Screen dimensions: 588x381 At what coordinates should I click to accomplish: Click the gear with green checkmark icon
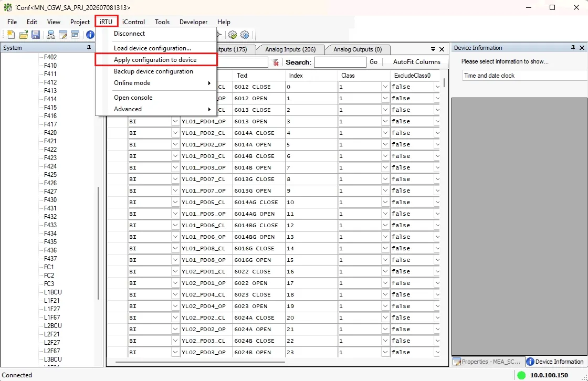[x=233, y=35]
